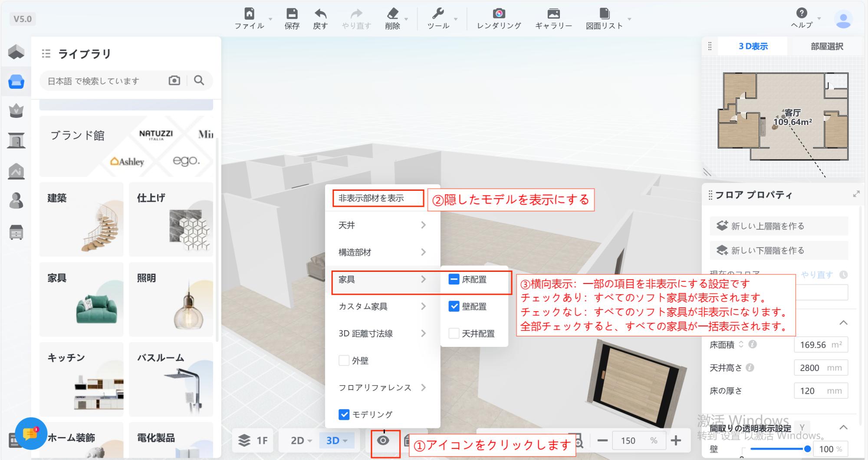The height and width of the screenshot is (460, 868).
Task: Click 新しい下層階を作る button
Action: click(779, 250)
